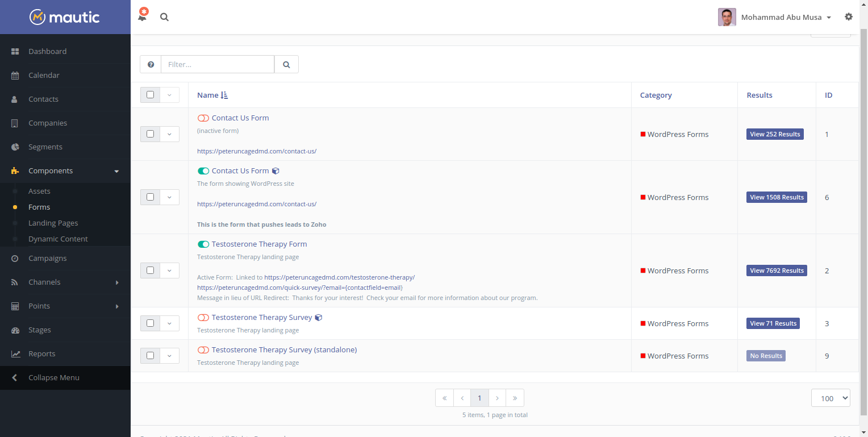Click the user avatar picture
Screen dimensions: 868x437
pyautogui.click(x=727, y=17)
